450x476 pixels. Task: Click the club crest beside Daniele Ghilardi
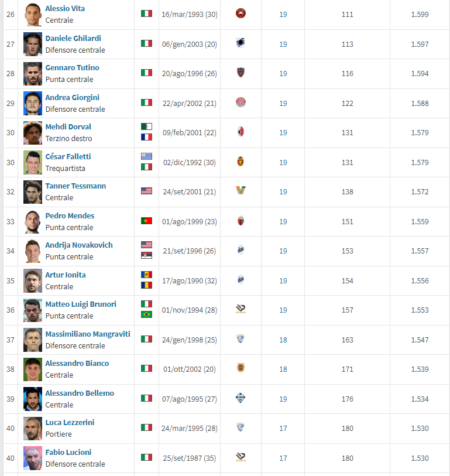tap(241, 44)
